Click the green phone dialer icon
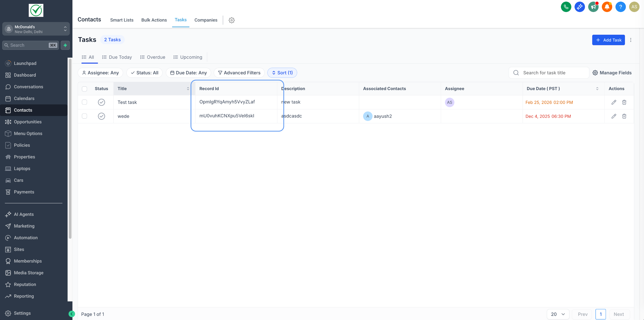The image size is (644, 320). pos(566,7)
